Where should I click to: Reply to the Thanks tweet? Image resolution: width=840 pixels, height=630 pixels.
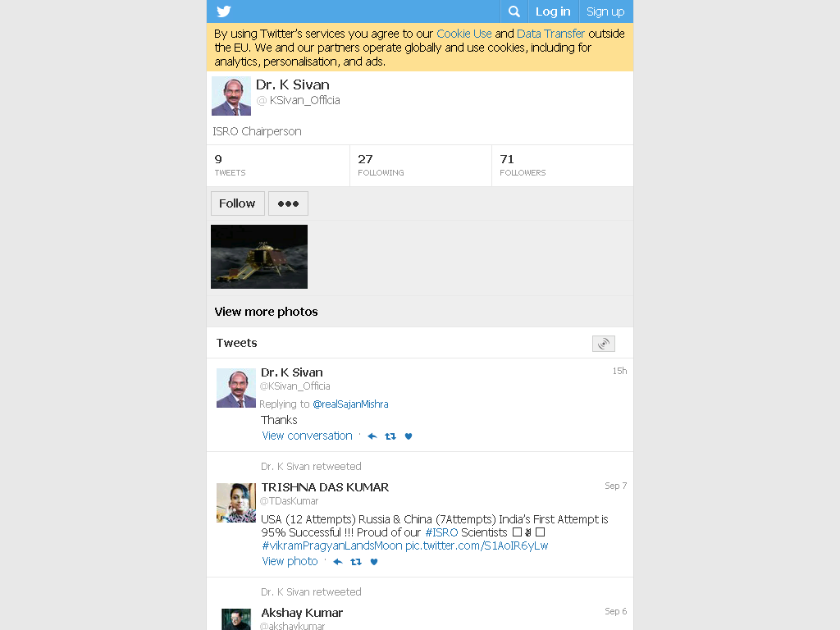click(x=372, y=436)
